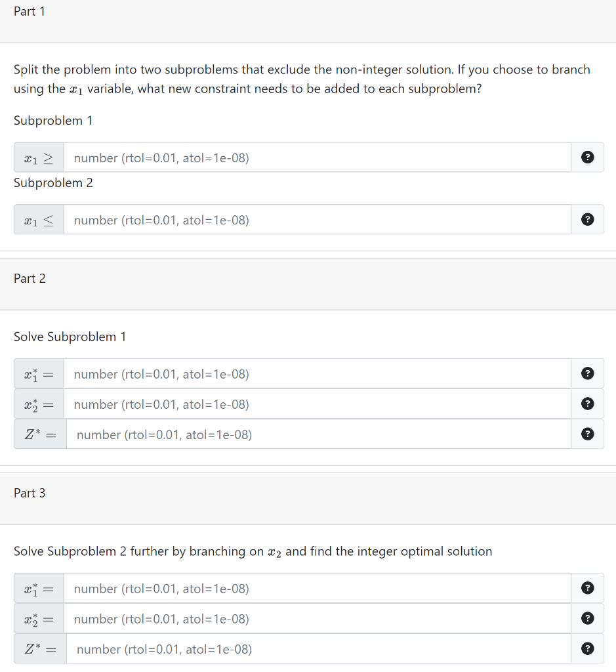Click the x1 ≥ label of Subproblem 1
The image size is (616, 672).
click(39, 157)
